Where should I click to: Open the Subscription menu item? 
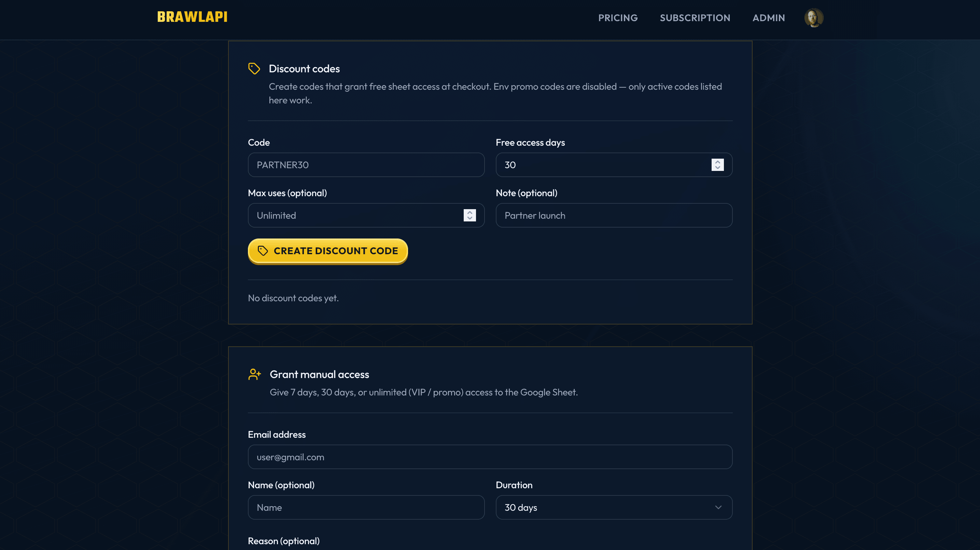click(695, 18)
